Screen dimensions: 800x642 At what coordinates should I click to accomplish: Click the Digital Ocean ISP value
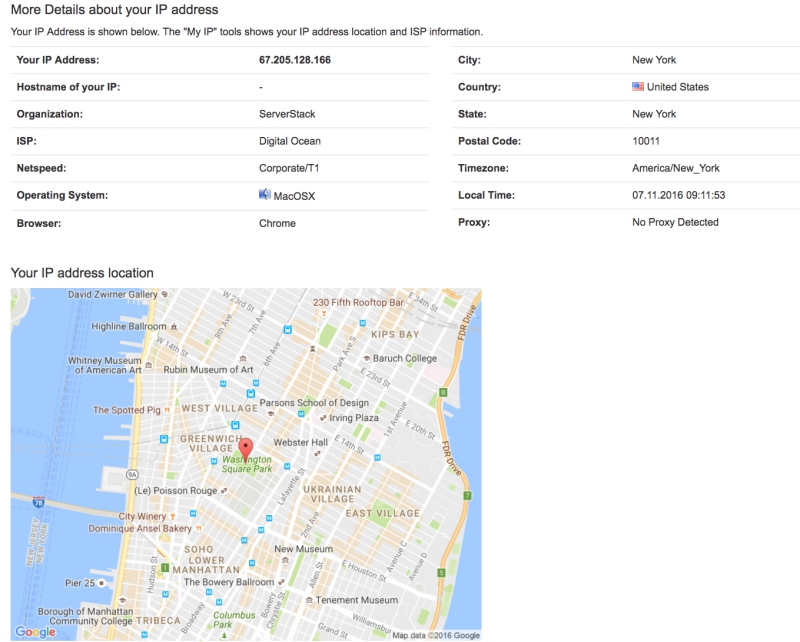(x=290, y=141)
